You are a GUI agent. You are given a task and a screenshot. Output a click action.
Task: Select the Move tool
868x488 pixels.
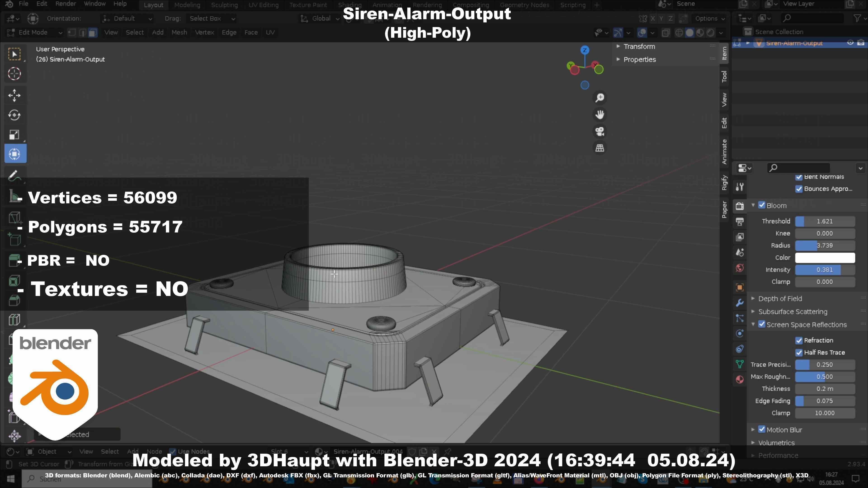[x=14, y=96]
